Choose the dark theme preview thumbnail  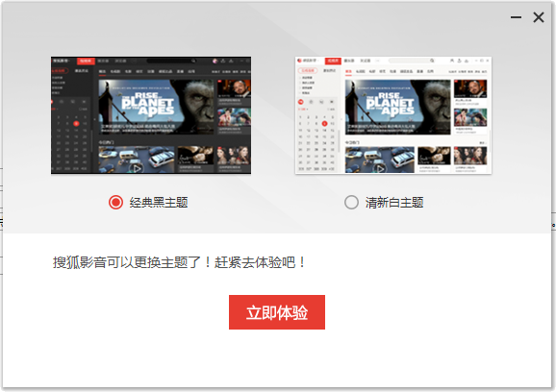151,115
